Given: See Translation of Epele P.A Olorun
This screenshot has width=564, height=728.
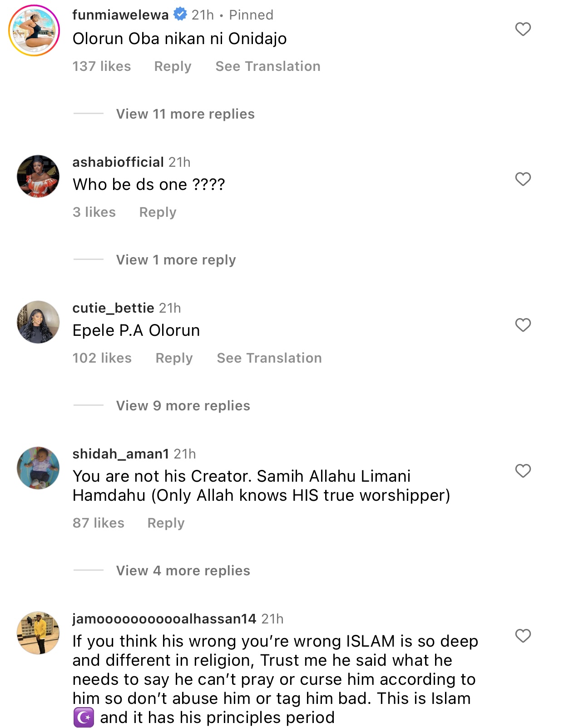Looking at the screenshot, I should click(269, 358).
